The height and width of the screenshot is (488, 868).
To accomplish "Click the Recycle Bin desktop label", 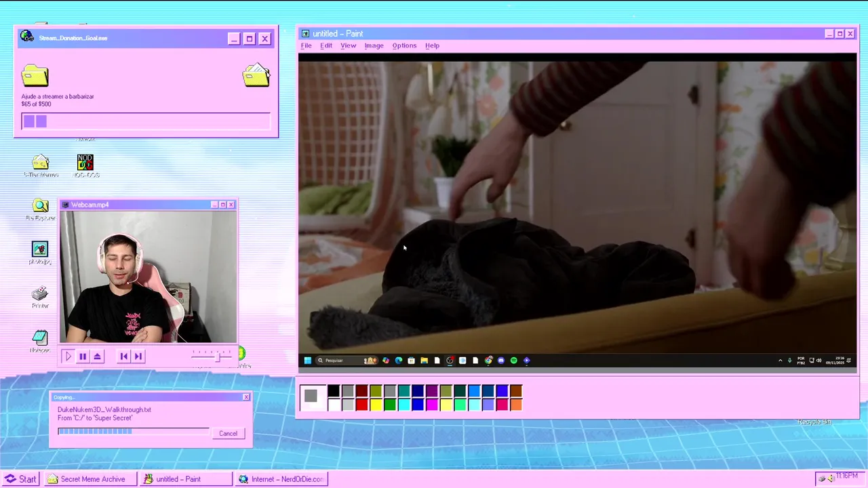I will coord(814,422).
